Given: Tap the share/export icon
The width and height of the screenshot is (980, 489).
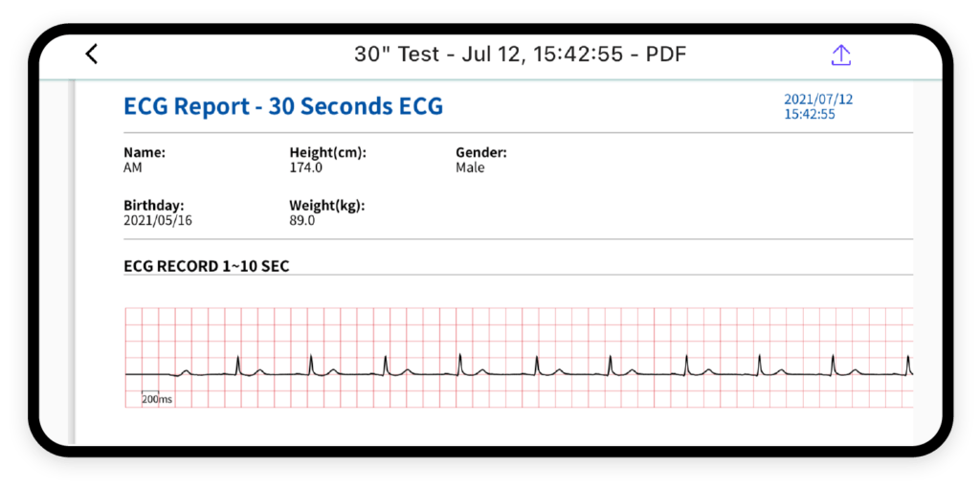Looking at the screenshot, I should click(840, 55).
